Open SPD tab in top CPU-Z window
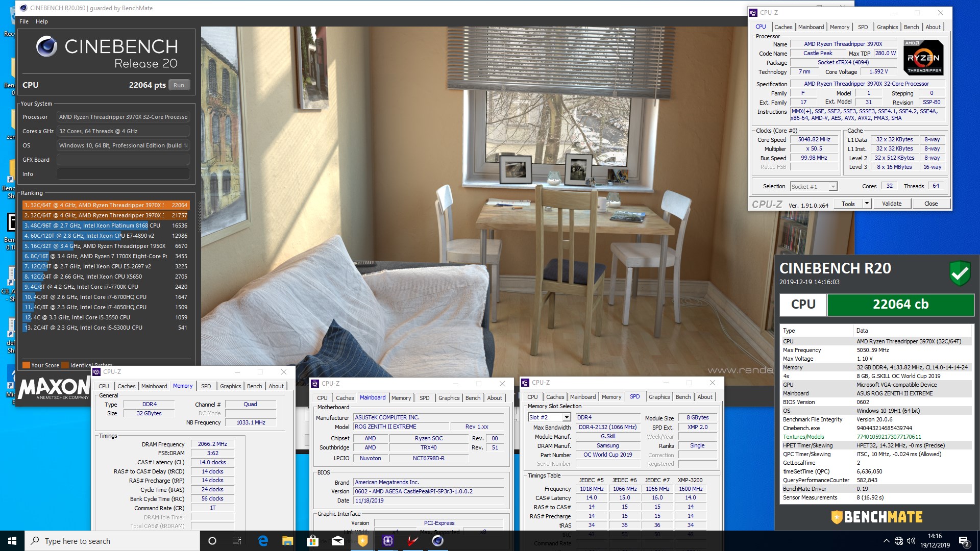The width and height of the screenshot is (980, 551). [863, 27]
